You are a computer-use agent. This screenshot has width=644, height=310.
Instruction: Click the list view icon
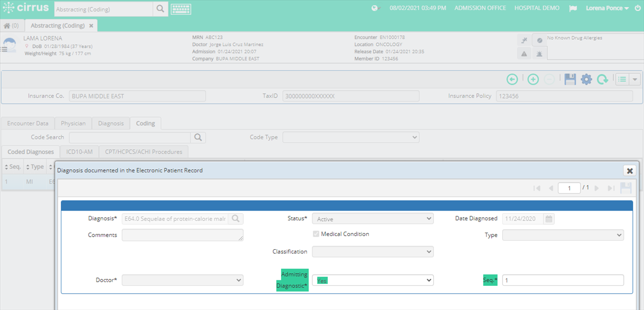622,79
